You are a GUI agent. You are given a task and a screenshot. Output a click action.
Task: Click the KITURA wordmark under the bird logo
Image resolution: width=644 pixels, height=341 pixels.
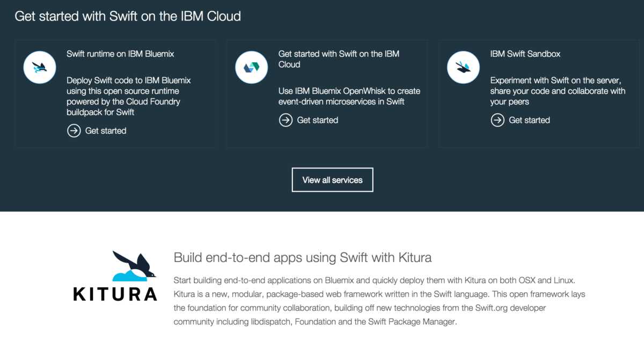(x=115, y=294)
